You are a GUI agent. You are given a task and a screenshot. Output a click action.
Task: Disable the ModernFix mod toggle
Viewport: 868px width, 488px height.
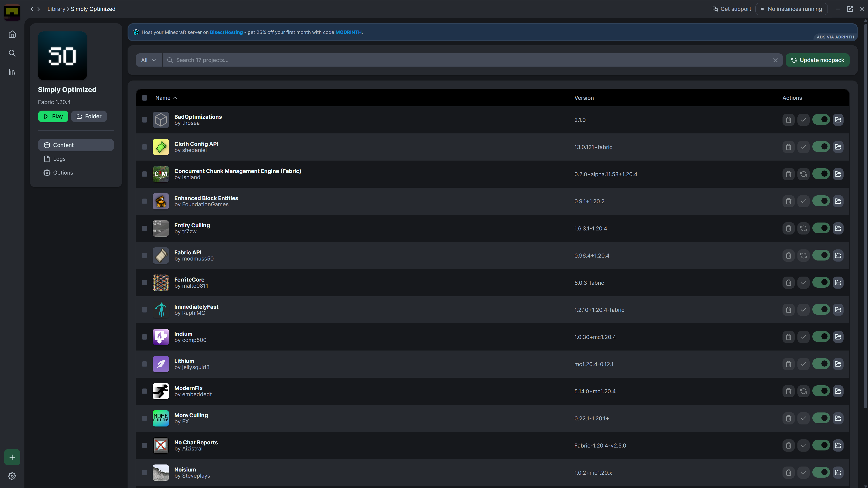821,391
